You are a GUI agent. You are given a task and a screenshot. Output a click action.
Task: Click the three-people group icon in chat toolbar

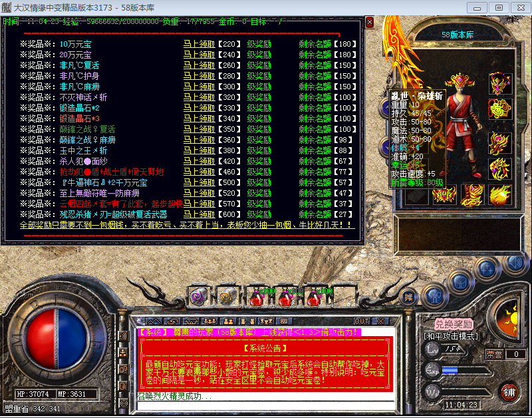click(x=209, y=321)
